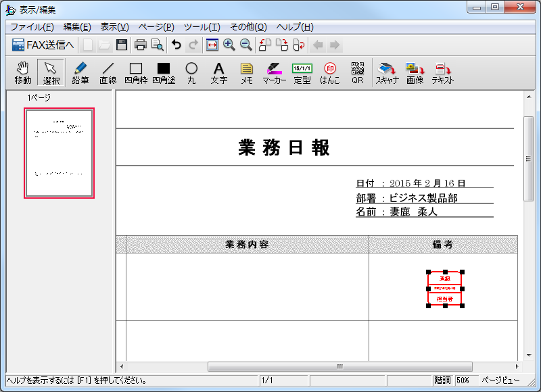Zoom out with the minus magnifier
The image size is (541, 392).
[x=246, y=45]
